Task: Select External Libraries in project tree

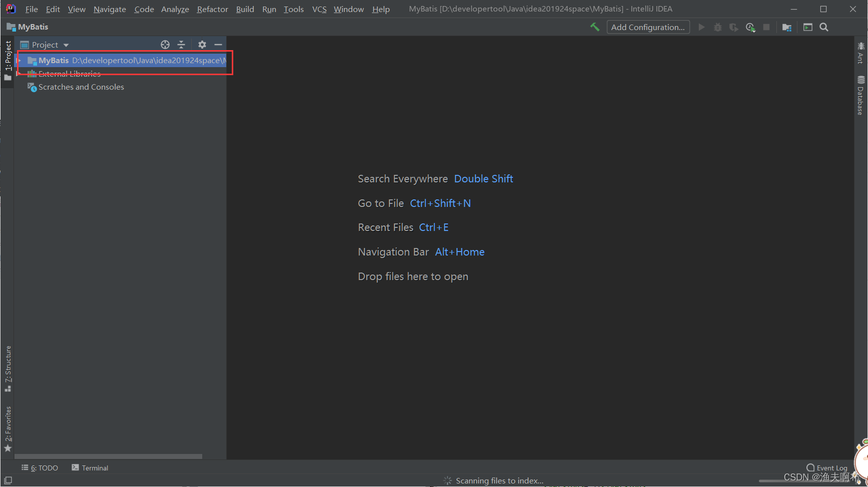Action: point(70,74)
